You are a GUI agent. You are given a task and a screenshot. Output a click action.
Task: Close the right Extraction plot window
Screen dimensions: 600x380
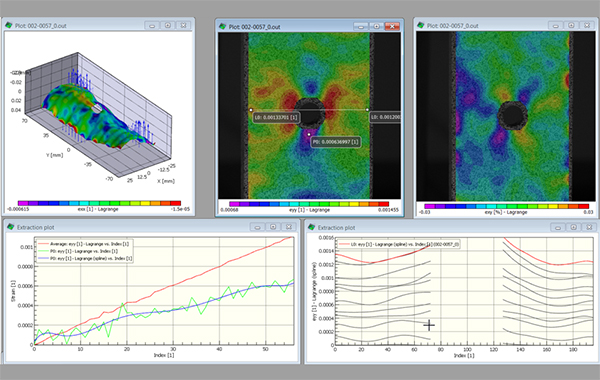589,227
